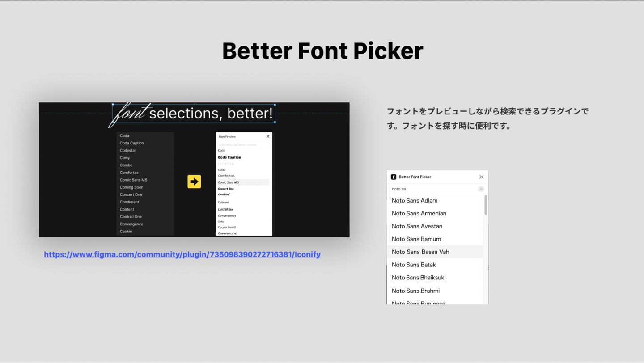Pick Noto Sans Bamum in results
This screenshot has height=363, width=644.
(x=416, y=239)
